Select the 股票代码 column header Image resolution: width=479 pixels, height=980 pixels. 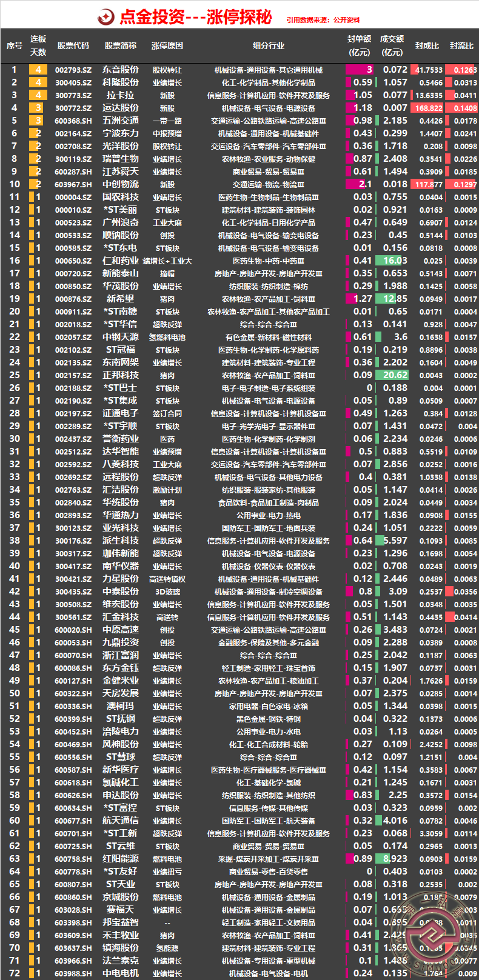click(73, 45)
